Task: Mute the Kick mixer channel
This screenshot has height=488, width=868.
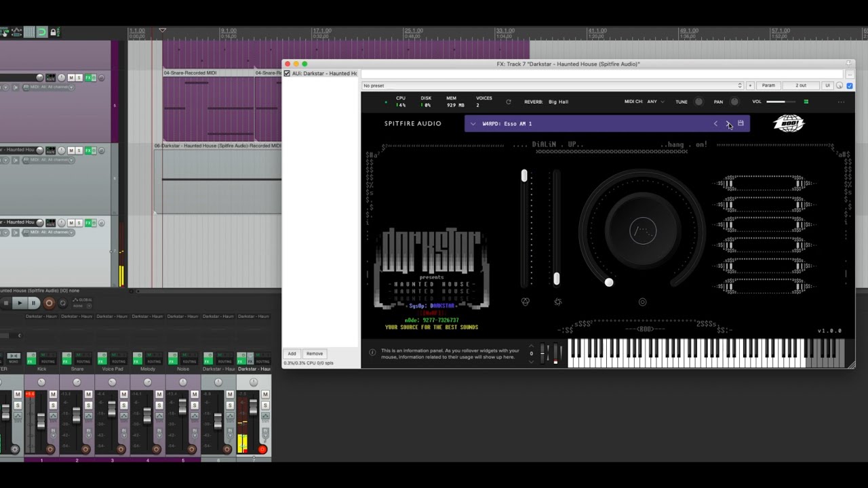Action: pyautogui.click(x=53, y=394)
